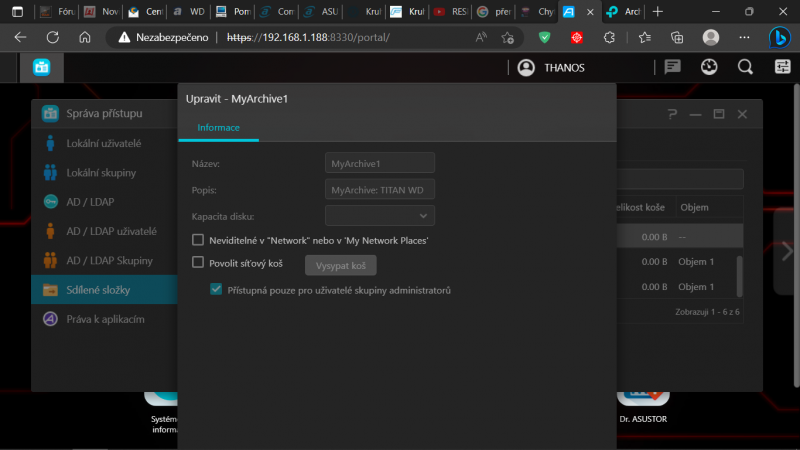This screenshot has width=800, height=450.
Task: Open AD / LDAP section
Action: tap(104, 202)
